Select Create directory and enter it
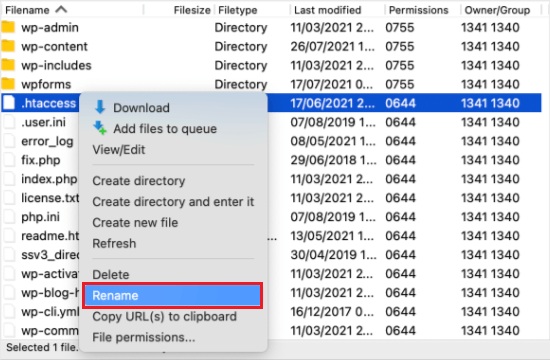 (173, 202)
